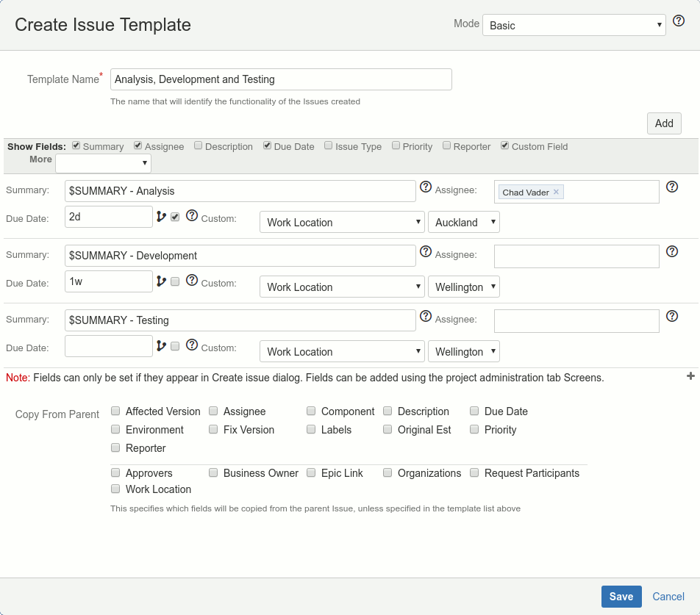
Task: Open help icon next to 2d due date
Action: coord(192,215)
